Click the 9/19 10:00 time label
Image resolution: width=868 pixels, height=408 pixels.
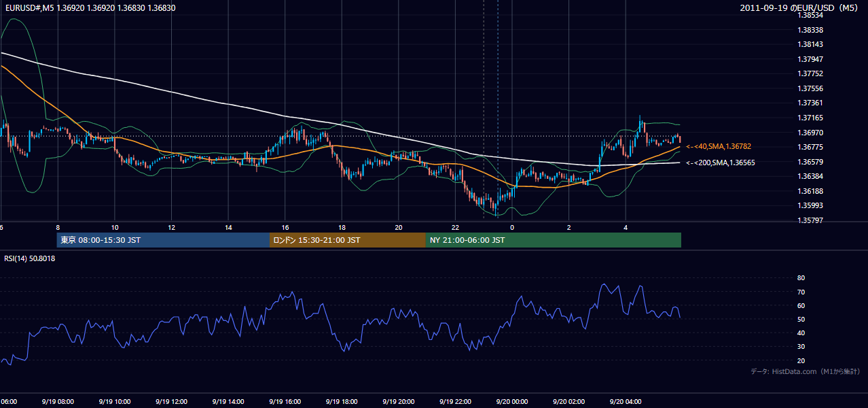pos(115,402)
